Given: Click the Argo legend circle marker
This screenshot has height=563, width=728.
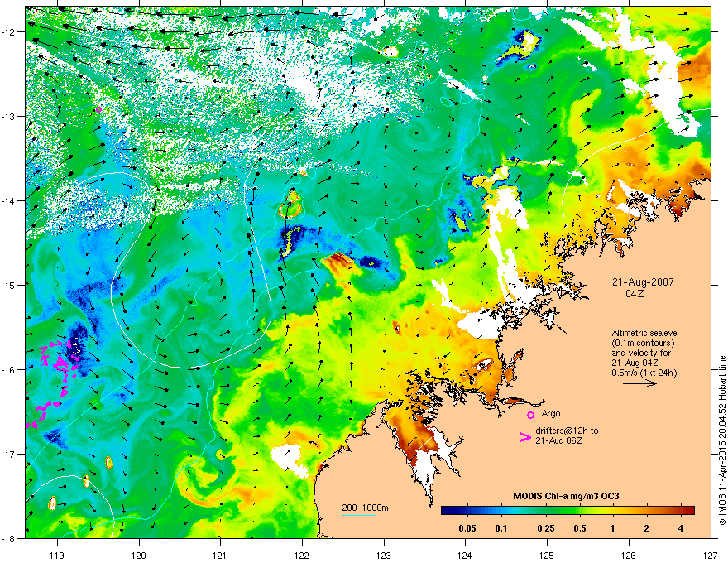Looking at the screenshot, I should [530, 415].
